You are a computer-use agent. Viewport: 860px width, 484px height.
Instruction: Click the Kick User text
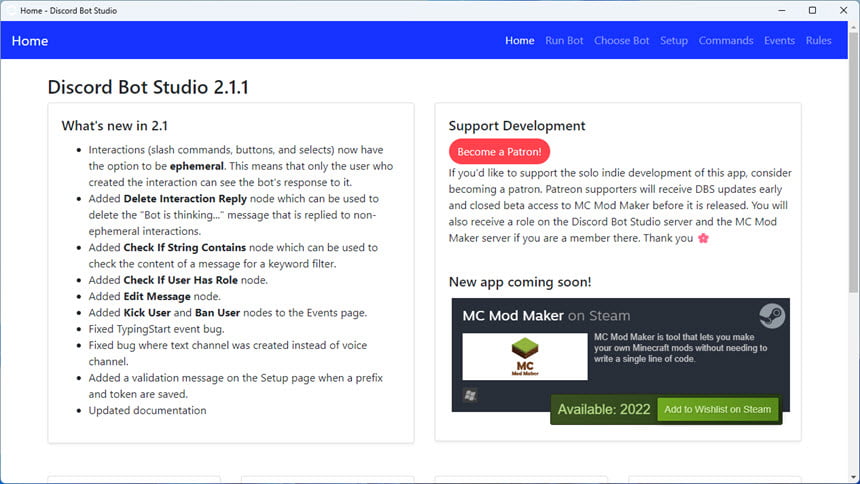click(x=147, y=313)
